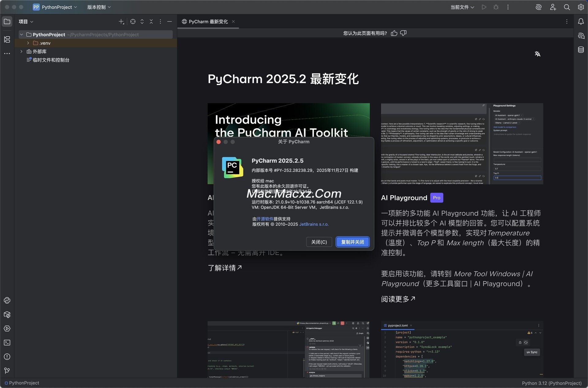Open the 当前文件 run configuration dropdown

click(462, 7)
